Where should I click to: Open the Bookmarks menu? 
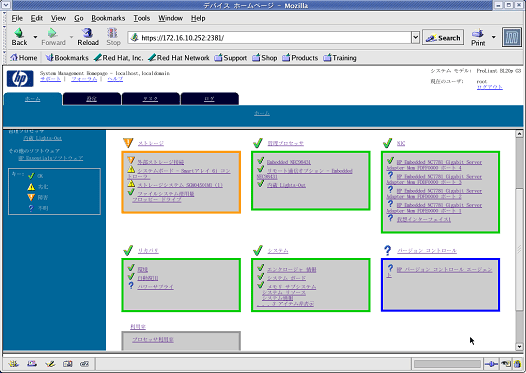pos(108,18)
